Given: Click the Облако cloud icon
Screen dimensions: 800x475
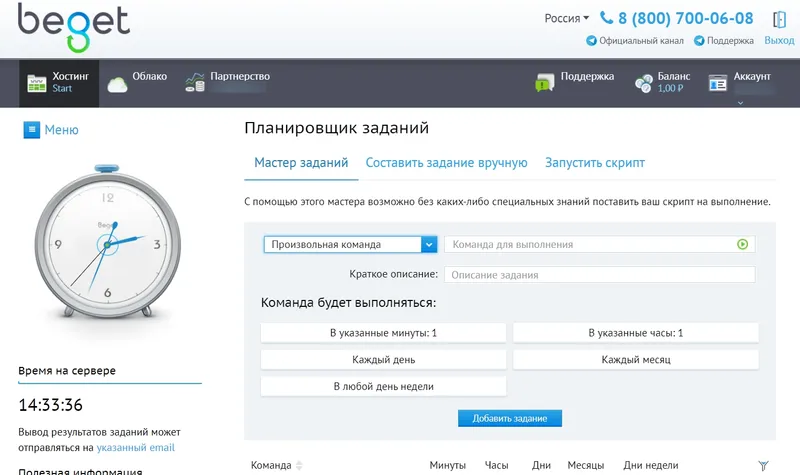Looking at the screenshot, I should coord(117,84).
